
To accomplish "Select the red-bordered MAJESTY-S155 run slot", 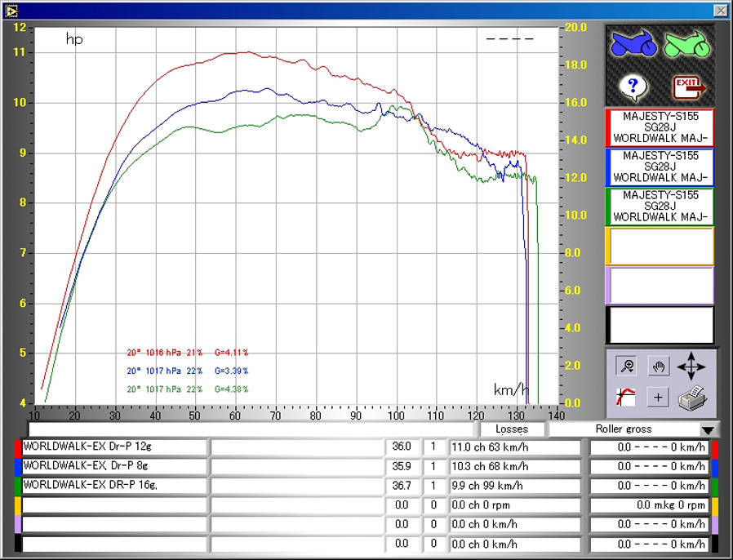I will point(660,127).
